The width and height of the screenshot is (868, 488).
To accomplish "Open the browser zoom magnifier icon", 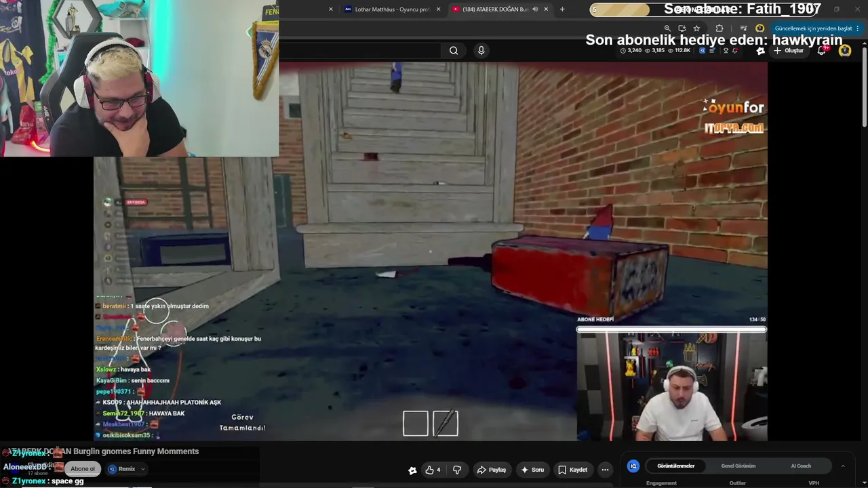I will 667,28.
